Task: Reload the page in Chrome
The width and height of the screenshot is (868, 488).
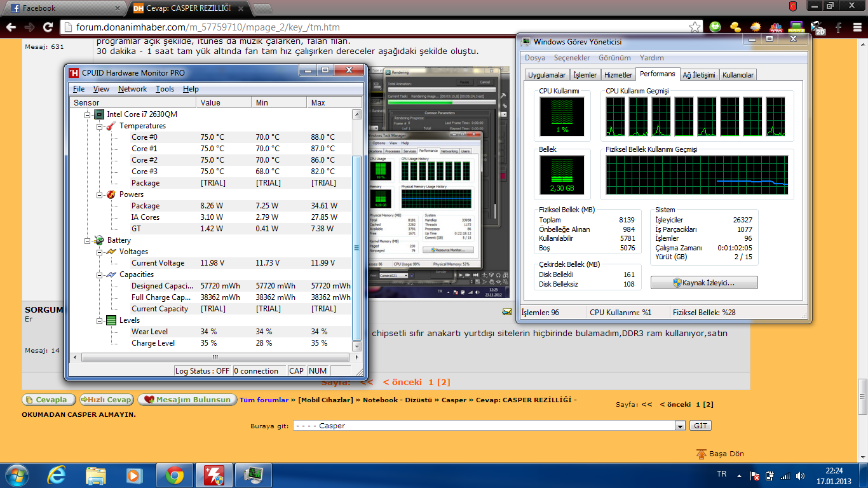Action: [x=48, y=27]
